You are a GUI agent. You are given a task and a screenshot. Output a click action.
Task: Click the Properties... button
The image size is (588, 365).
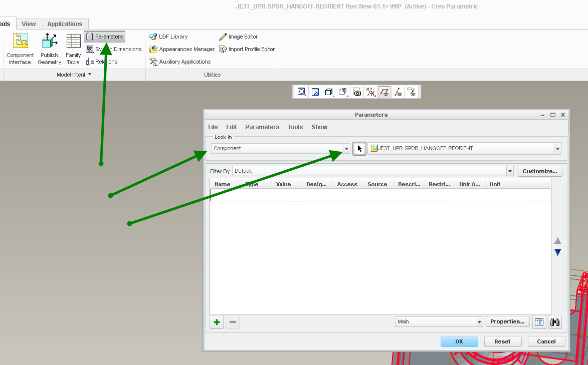pyautogui.click(x=507, y=321)
